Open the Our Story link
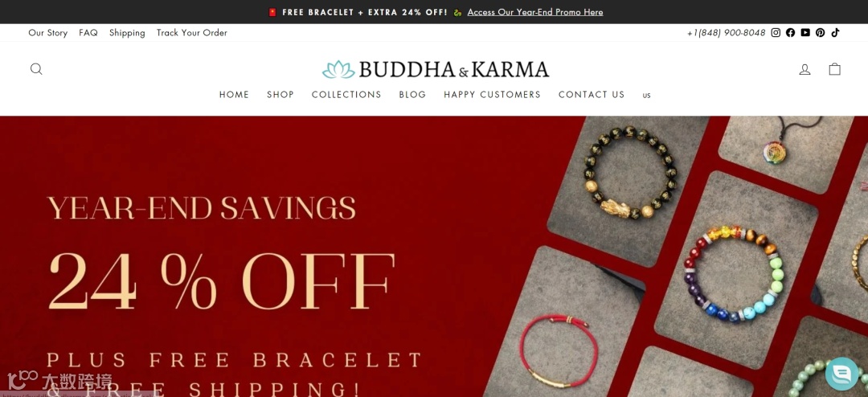 point(48,33)
